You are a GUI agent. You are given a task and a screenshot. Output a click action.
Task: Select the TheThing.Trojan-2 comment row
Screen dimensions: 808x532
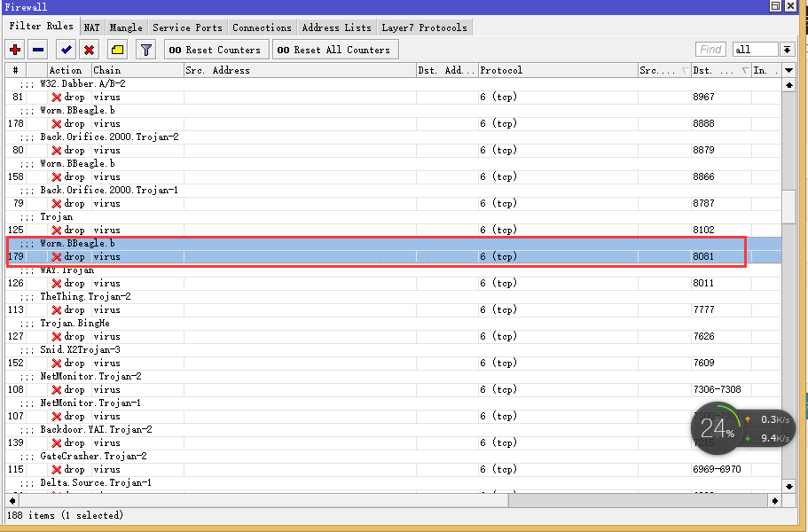coord(393,297)
